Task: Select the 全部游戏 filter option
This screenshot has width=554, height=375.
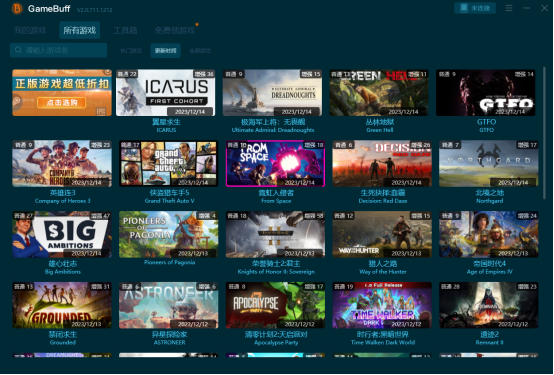Action: coord(200,51)
